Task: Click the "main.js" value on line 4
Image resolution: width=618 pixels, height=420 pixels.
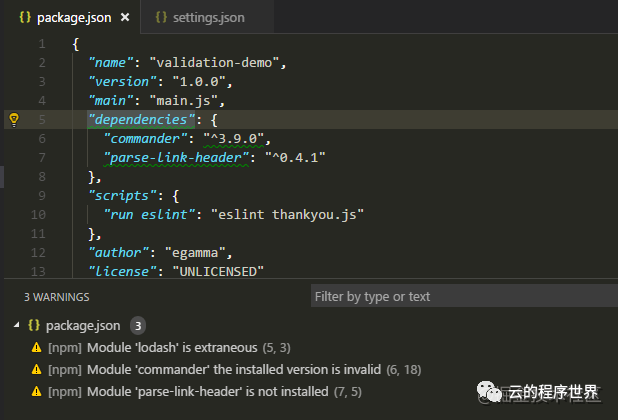Action: pyautogui.click(x=184, y=101)
